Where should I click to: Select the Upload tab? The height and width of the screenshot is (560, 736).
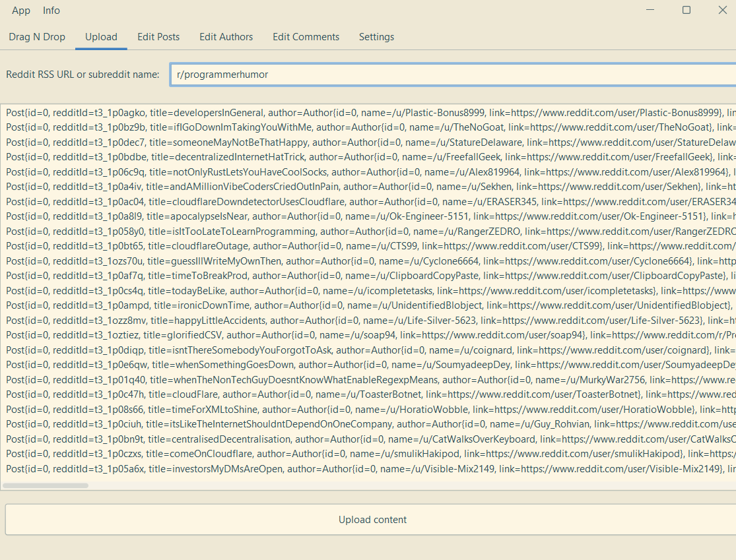[x=102, y=37]
